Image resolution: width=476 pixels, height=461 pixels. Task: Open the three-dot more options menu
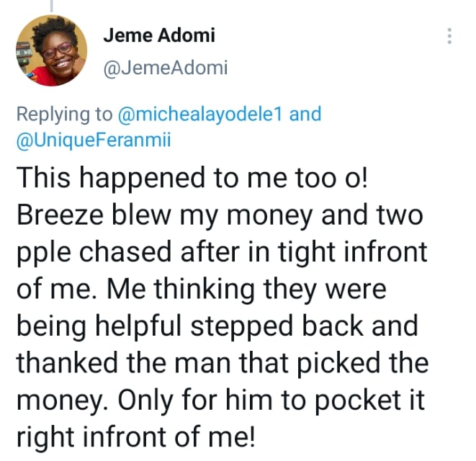point(449,35)
